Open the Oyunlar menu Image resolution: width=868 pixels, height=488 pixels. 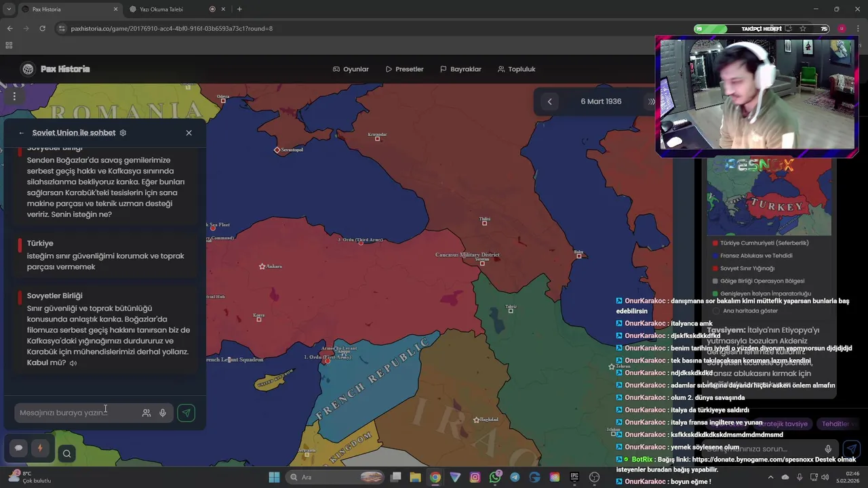[x=351, y=69]
